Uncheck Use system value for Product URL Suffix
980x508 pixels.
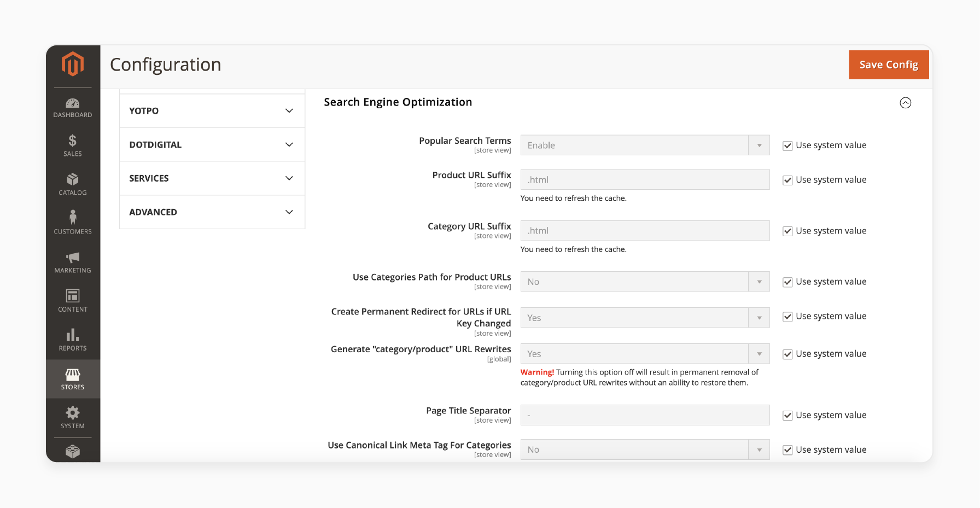click(x=787, y=180)
